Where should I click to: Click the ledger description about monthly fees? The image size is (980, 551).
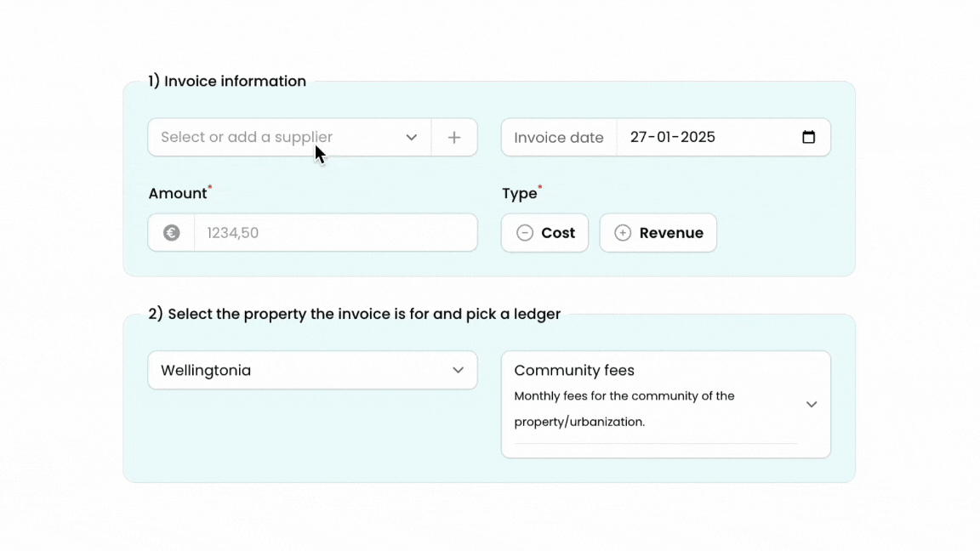tap(624, 408)
